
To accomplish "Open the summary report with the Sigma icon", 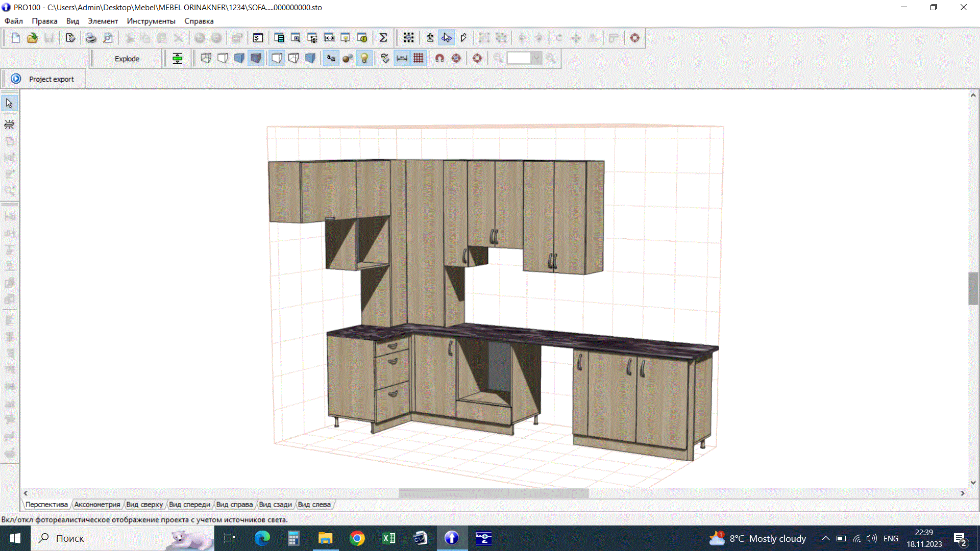I will [383, 37].
